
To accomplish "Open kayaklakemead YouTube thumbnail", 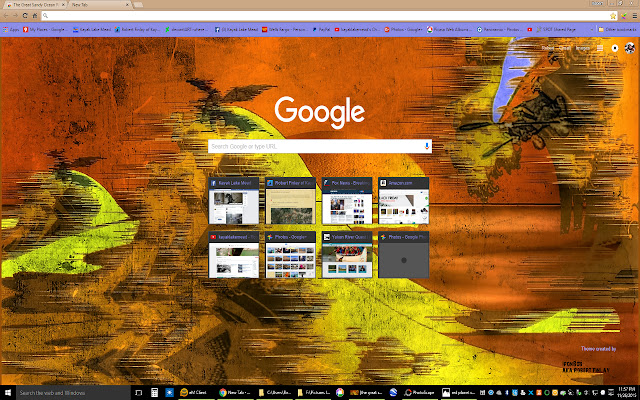I will 234,255.
